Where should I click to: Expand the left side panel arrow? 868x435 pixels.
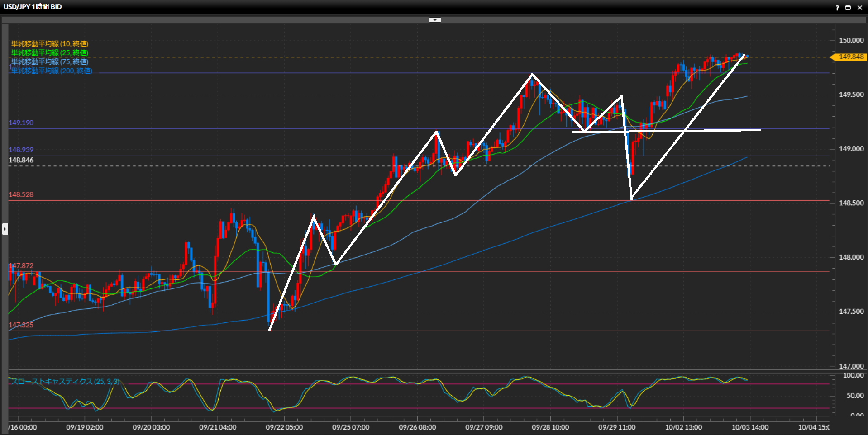(x=5, y=229)
